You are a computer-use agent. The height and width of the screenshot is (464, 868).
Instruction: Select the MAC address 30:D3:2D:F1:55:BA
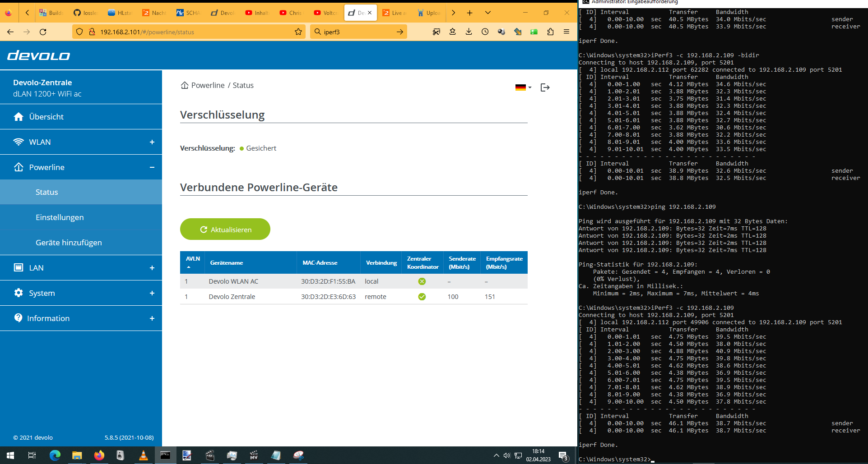(328, 281)
